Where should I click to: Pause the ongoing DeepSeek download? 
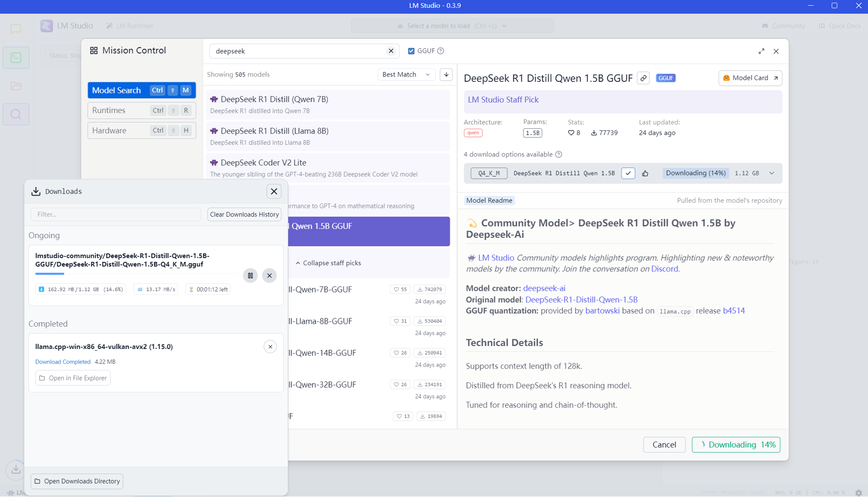[x=250, y=276]
